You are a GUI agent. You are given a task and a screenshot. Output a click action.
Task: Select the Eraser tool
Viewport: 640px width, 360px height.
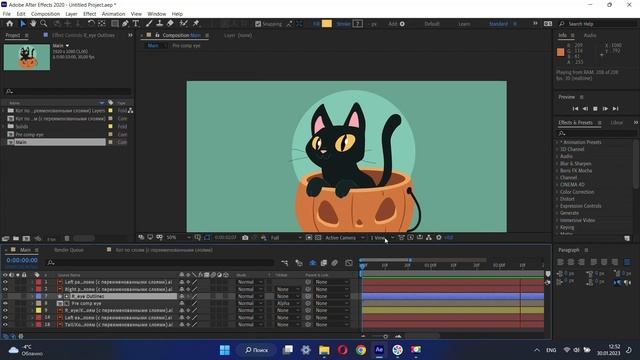point(170,24)
